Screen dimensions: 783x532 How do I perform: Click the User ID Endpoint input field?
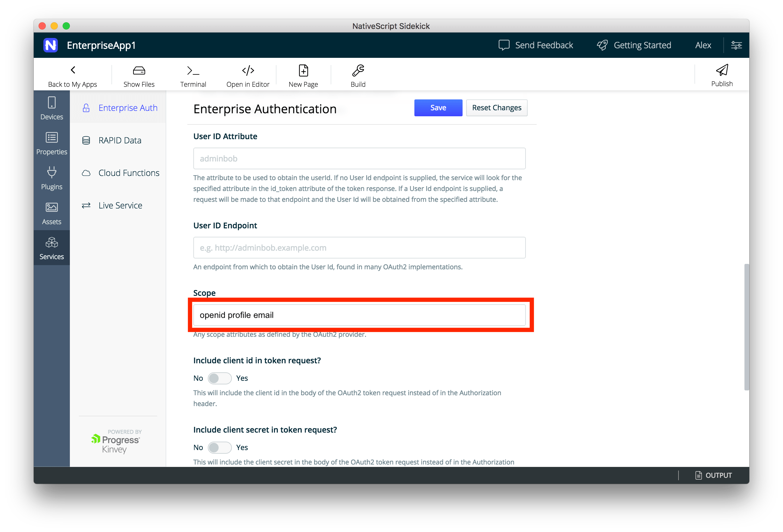[359, 248]
